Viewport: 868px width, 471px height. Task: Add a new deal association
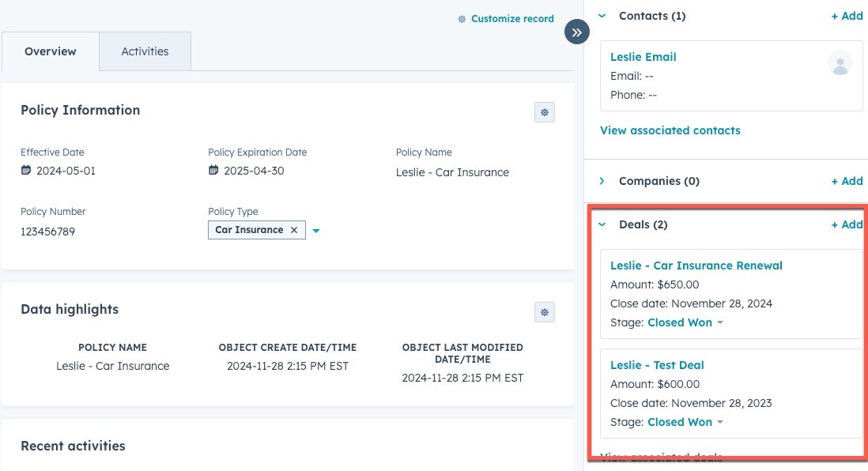click(847, 224)
